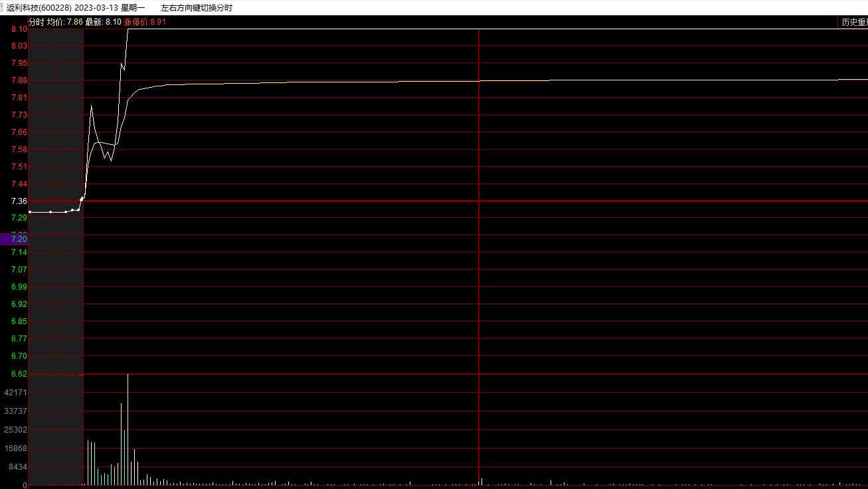Click the 返利科技(600228) stock title

tap(39, 8)
